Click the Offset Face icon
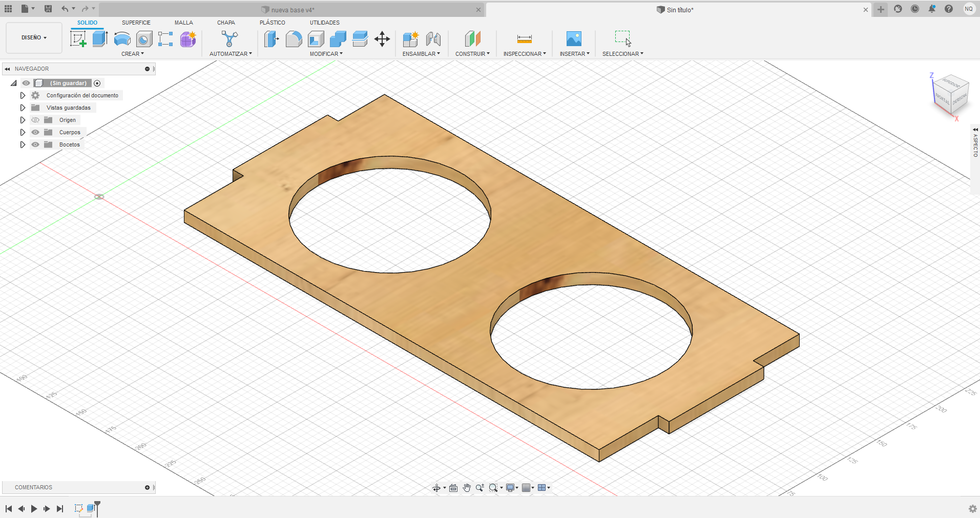 [360, 39]
